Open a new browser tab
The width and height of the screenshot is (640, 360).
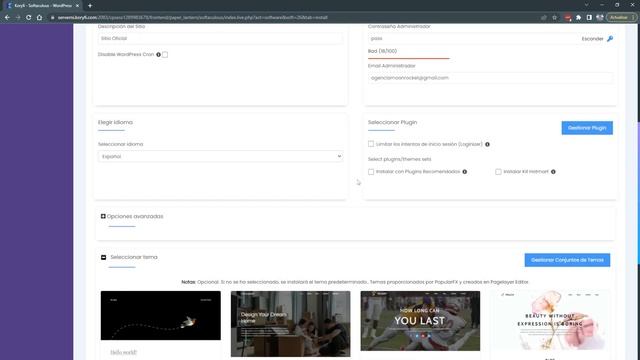click(90, 6)
